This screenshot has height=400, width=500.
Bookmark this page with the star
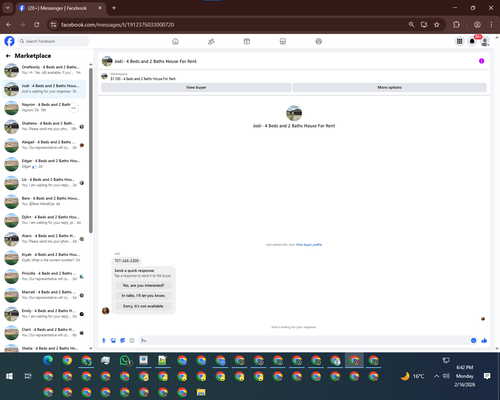(x=437, y=25)
